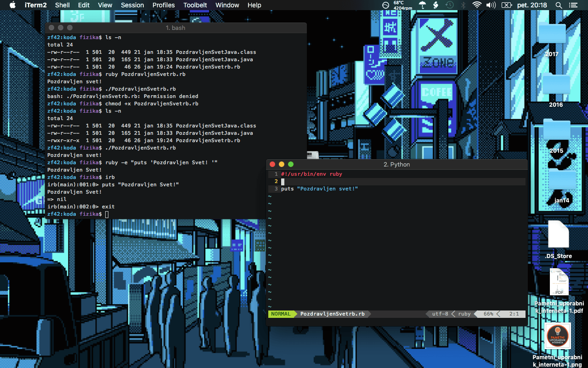
Task: Open the Edit menu
Action: [x=84, y=5]
